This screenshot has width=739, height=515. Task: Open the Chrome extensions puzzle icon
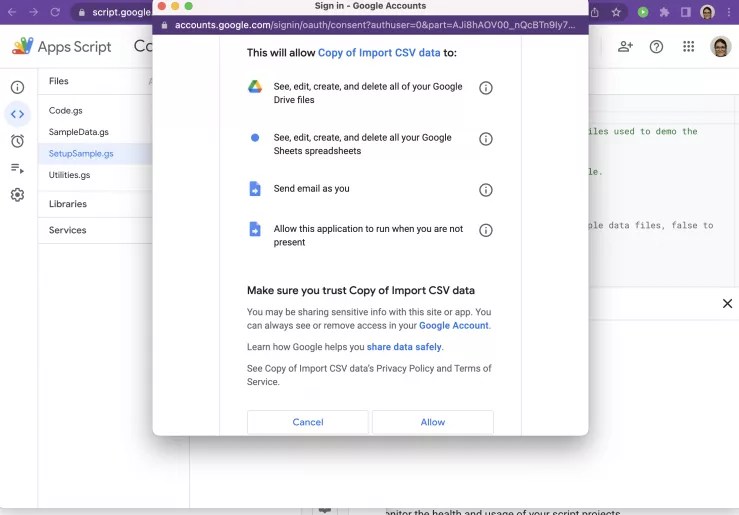(665, 12)
